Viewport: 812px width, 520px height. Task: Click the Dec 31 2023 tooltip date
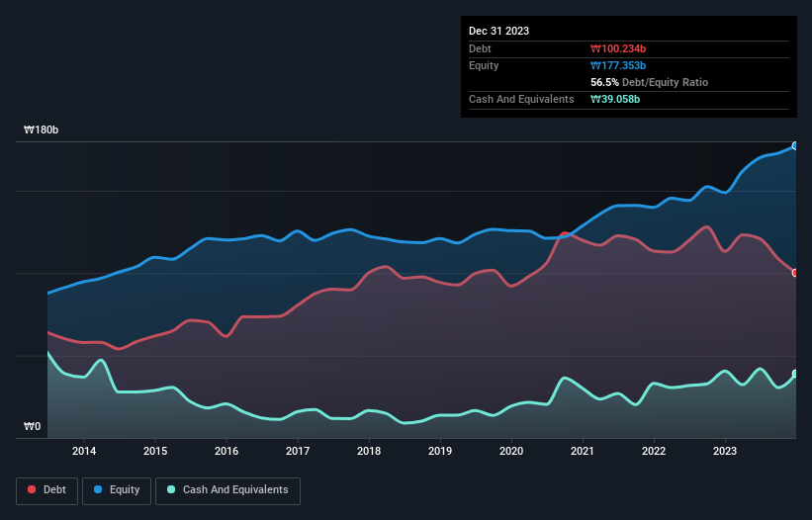tap(498, 31)
